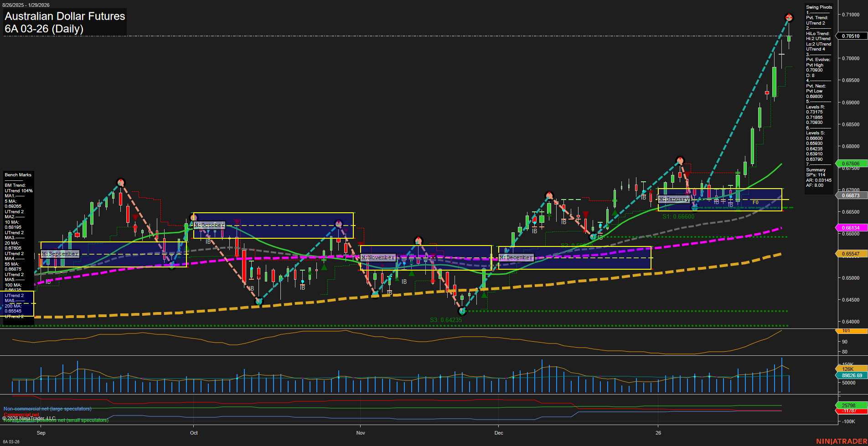Click the pivot marker at the October swing low
868x446 pixels.
(258, 301)
